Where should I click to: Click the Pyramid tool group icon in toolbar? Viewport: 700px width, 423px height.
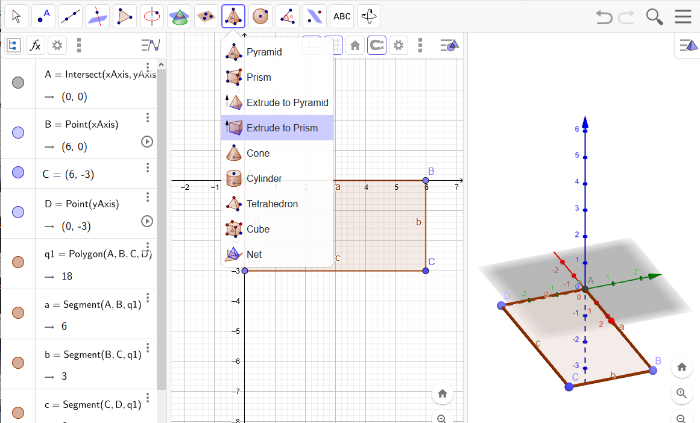pyautogui.click(x=233, y=17)
